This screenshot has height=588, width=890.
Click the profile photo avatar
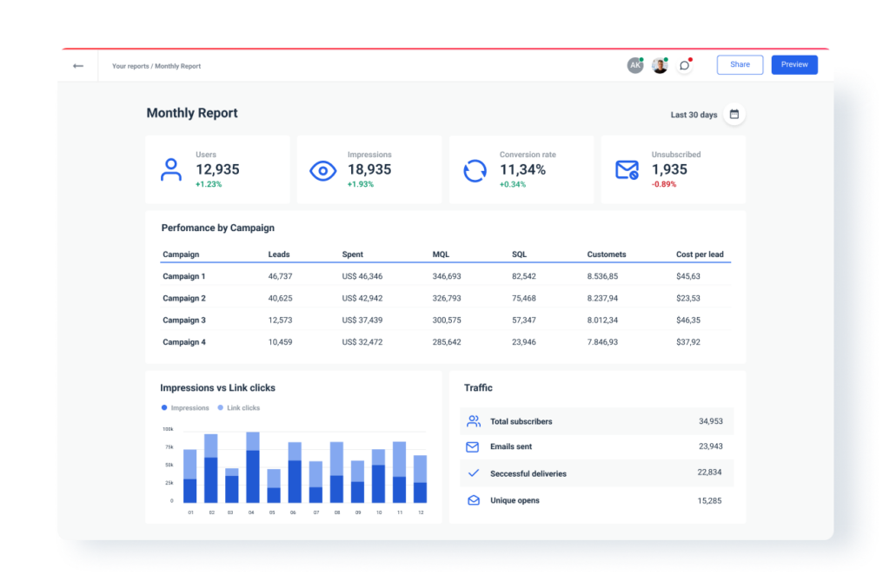tap(660, 65)
